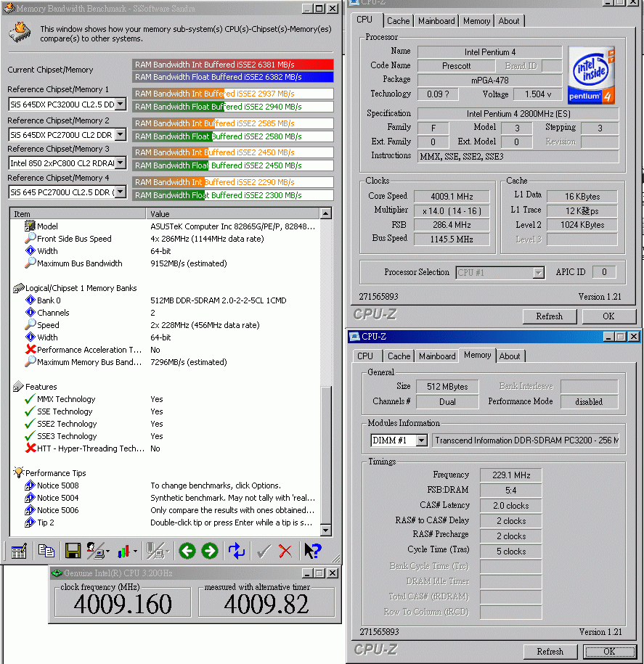The height and width of the screenshot is (664, 644).
Task: Click the Value column header
Action: (233, 214)
